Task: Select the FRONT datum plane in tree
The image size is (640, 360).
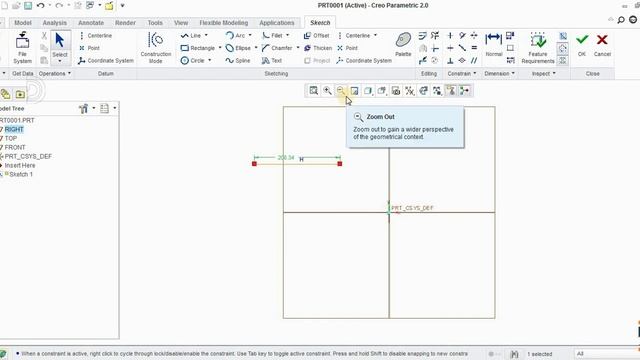Action: (x=15, y=147)
